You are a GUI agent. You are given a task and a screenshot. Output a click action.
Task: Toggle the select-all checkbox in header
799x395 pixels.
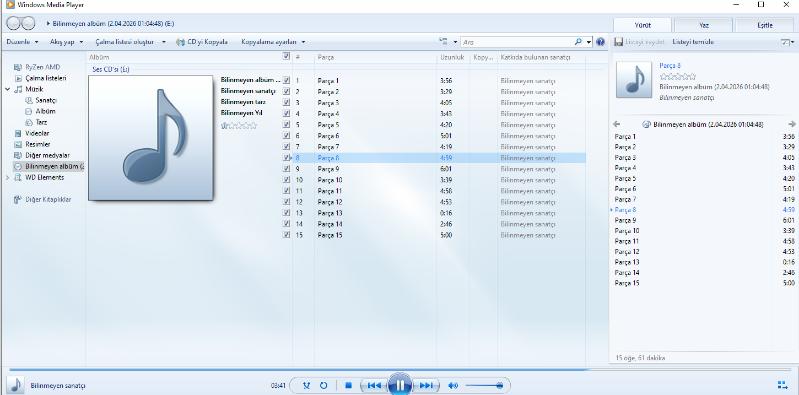point(286,57)
